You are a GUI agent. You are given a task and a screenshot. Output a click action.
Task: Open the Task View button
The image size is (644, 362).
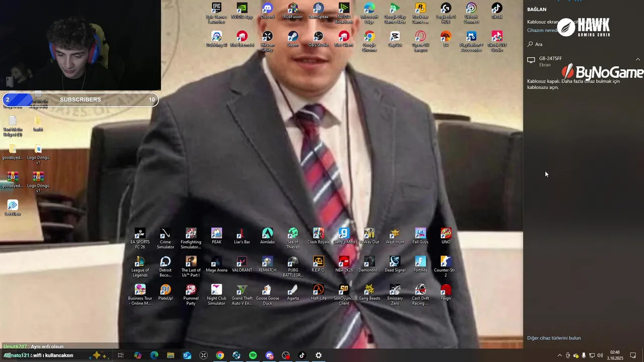point(121,355)
